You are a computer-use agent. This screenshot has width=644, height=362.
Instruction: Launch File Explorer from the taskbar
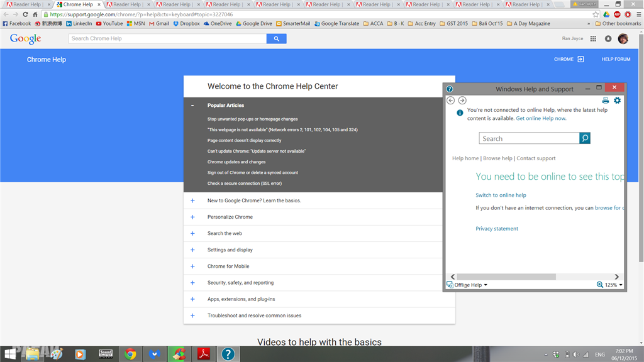(x=33, y=354)
